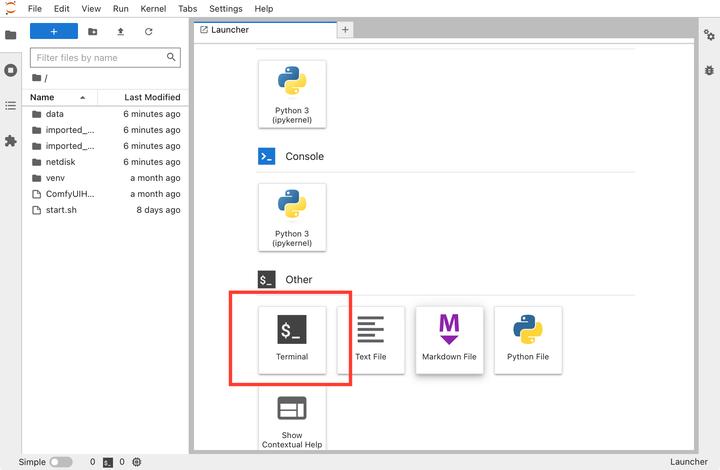
Task: Open the Run menu
Action: pyautogui.click(x=120, y=9)
